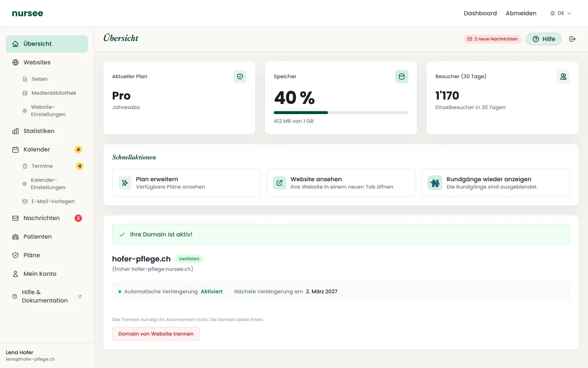The height and width of the screenshot is (368, 588).
Task: Click the globe icon next to Websites
Action: (16, 62)
